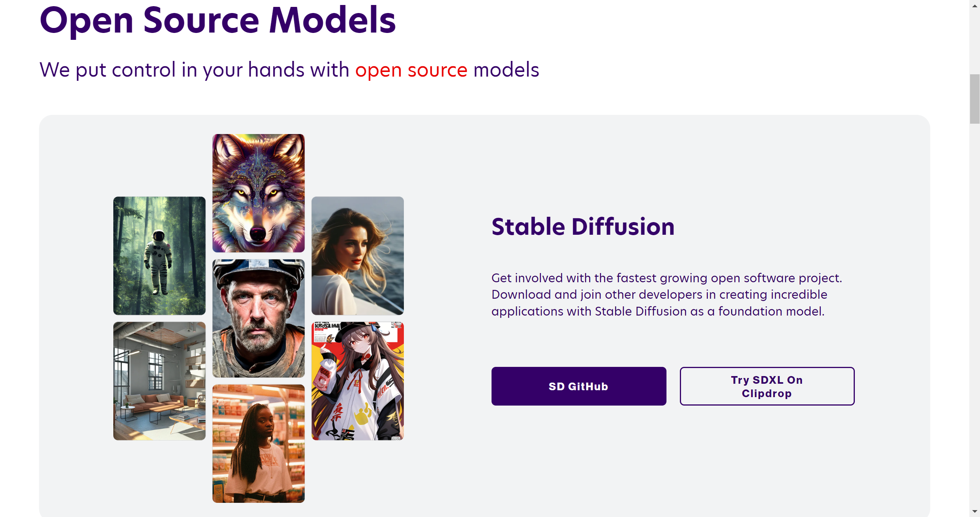Click the 'We put control' subtitle text
The width and height of the screenshot is (980, 517).
pos(289,70)
